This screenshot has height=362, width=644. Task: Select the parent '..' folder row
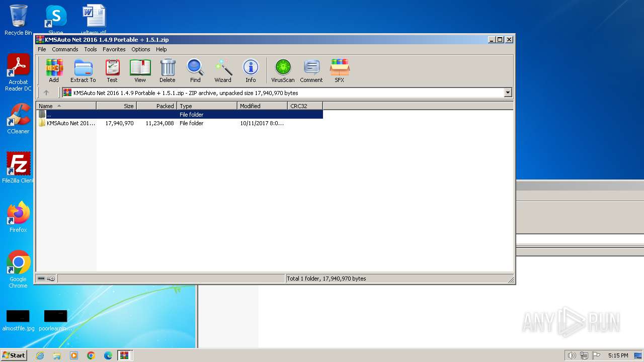coord(179,115)
